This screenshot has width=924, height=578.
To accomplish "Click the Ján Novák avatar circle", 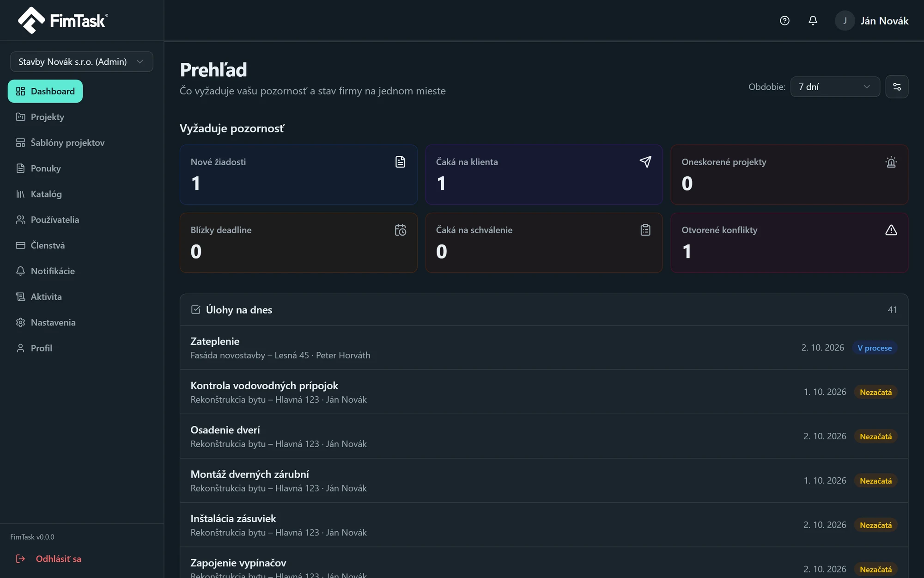I will click(845, 21).
